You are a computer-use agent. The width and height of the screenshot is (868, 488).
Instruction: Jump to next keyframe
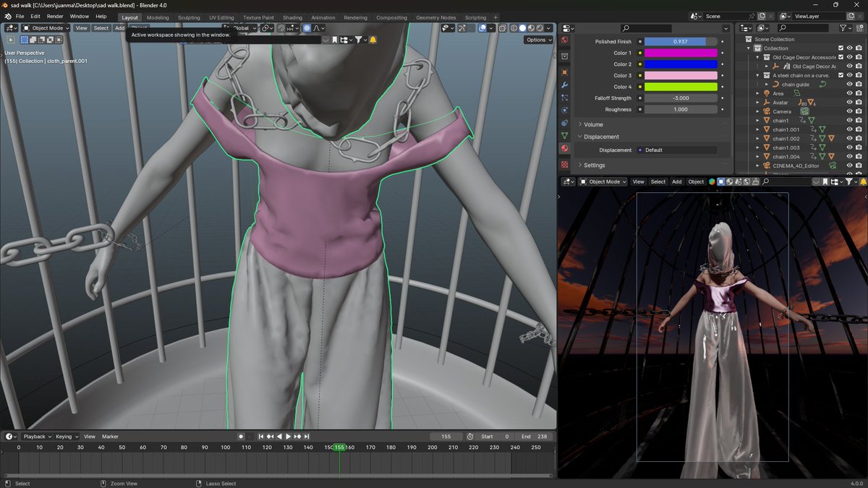coord(297,437)
